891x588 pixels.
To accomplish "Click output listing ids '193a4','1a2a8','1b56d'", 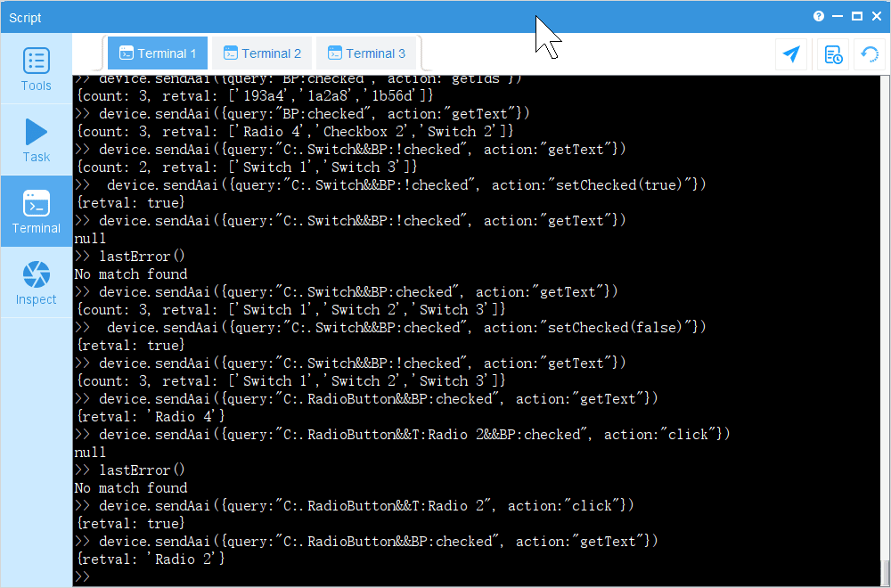I will tap(255, 95).
